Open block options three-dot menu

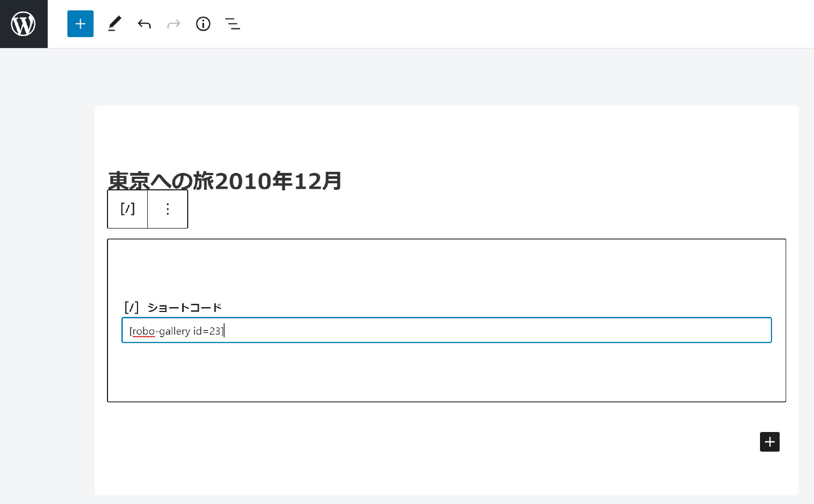[167, 209]
